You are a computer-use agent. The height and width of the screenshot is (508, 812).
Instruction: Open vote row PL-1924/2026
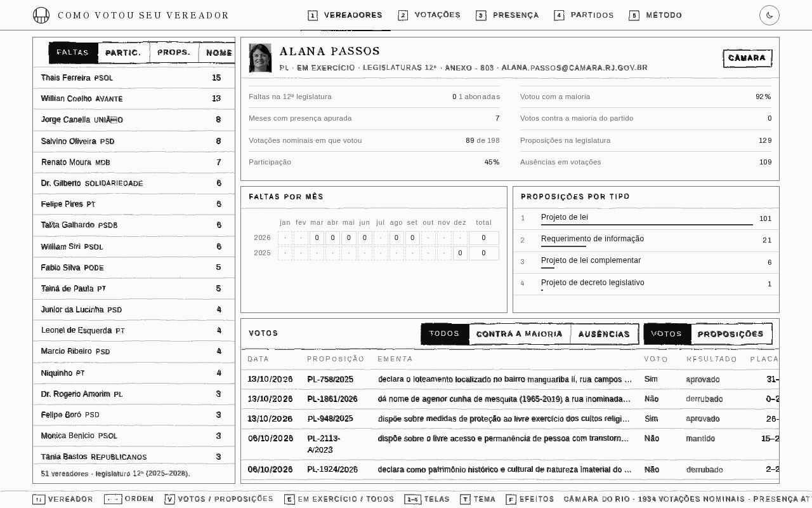coord(510,469)
